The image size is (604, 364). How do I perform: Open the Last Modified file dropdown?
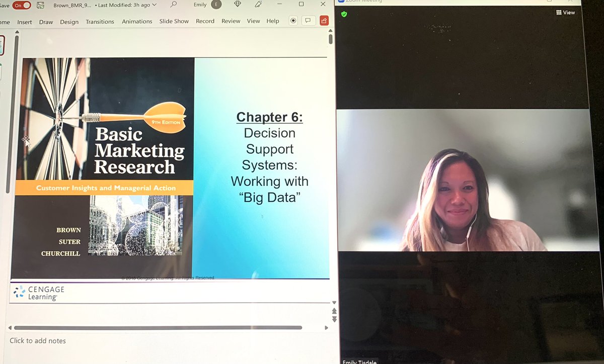126,5
